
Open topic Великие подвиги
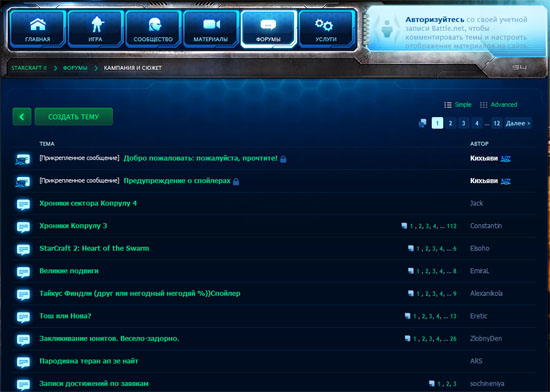(69, 271)
